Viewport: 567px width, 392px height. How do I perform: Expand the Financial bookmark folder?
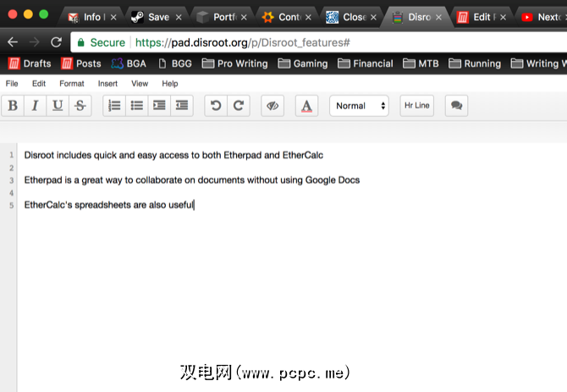366,63
